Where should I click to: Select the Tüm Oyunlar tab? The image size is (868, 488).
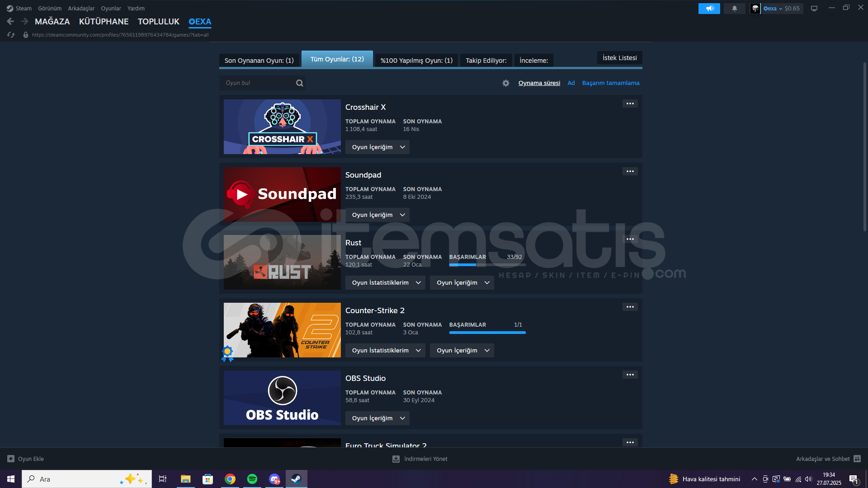(337, 59)
